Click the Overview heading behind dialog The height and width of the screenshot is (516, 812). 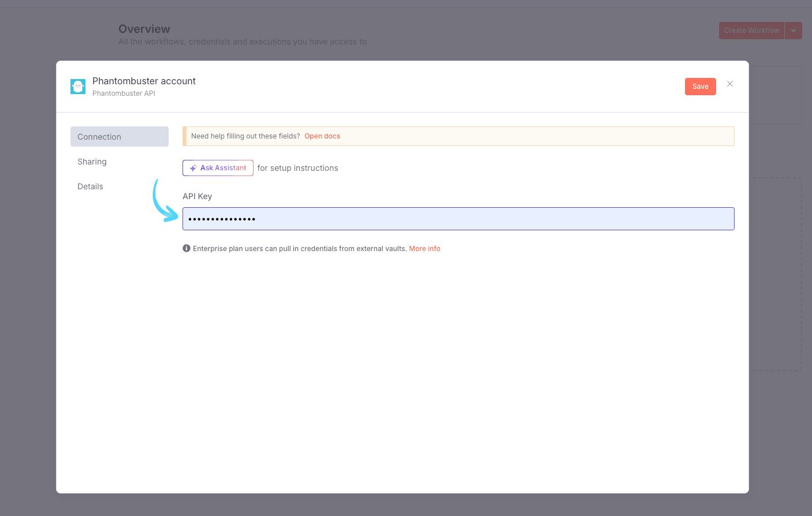[x=144, y=29]
